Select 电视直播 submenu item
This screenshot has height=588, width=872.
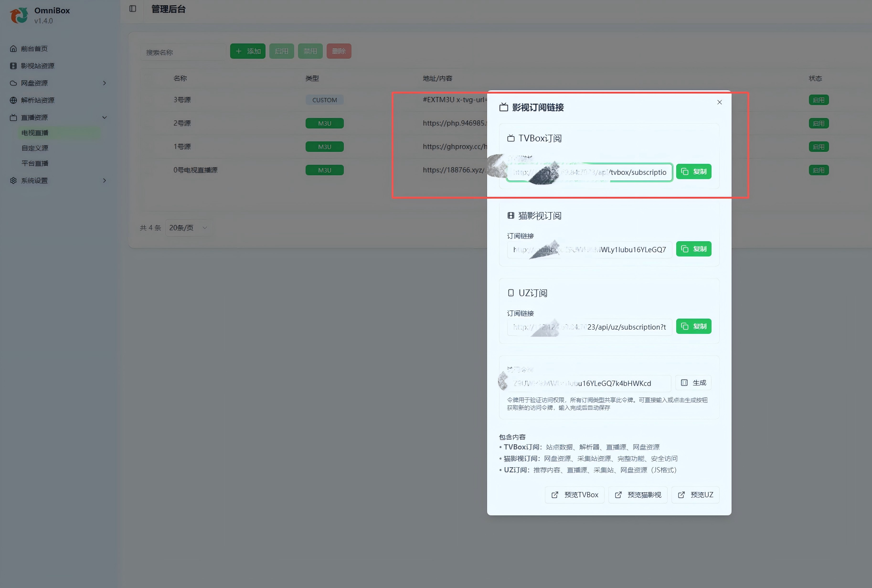(35, 133)
